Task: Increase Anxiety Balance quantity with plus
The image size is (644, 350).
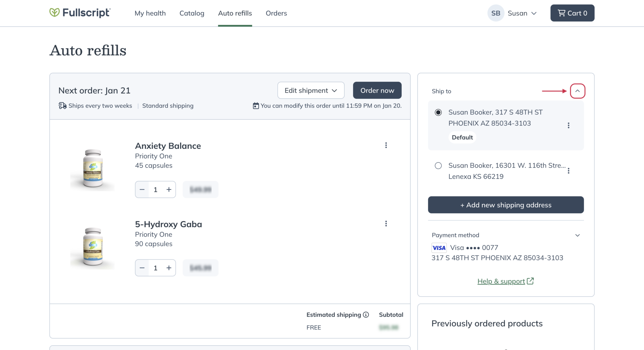Action: 169,190
